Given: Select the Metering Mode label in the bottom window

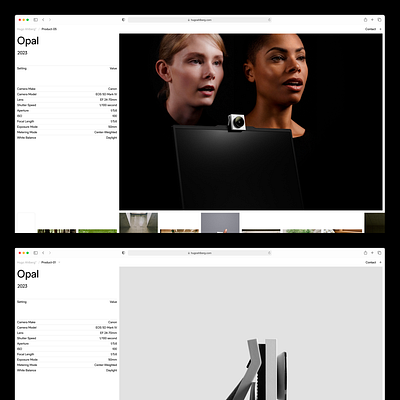Looking at the screenshot, I should pyautogui.click(x=27, y=365).
